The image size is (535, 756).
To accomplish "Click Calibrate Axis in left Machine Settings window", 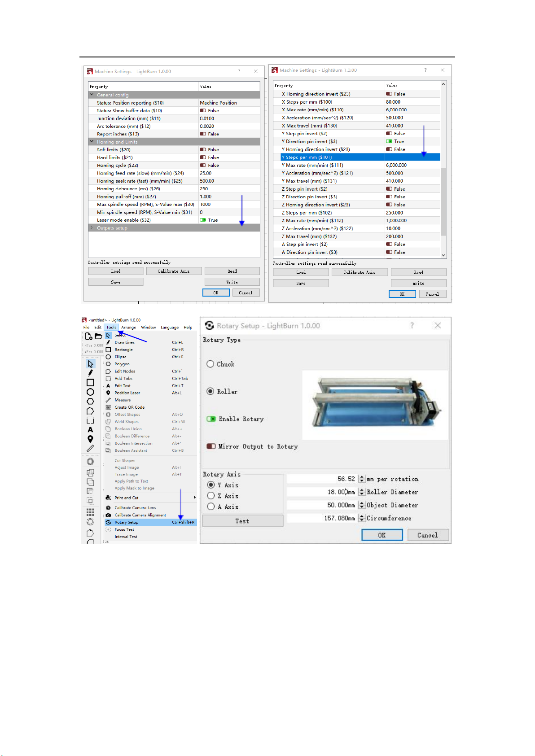I will point(174,271).
